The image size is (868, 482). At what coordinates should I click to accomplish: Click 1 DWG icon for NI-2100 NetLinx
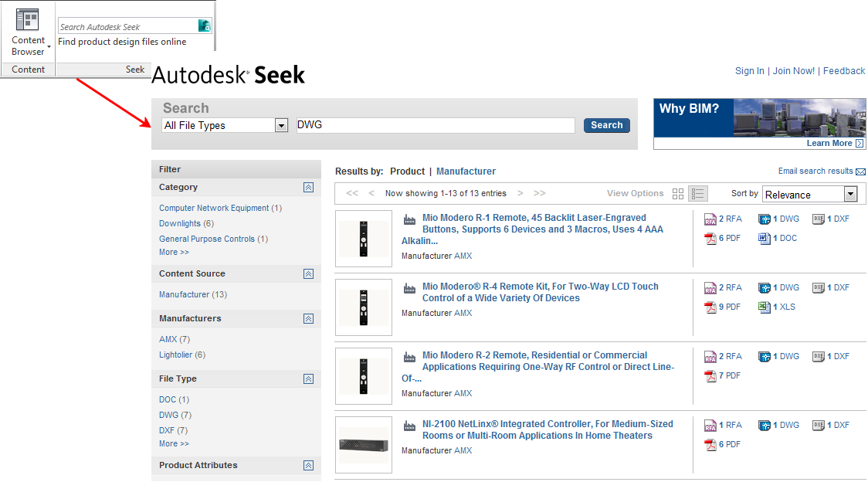765,426
